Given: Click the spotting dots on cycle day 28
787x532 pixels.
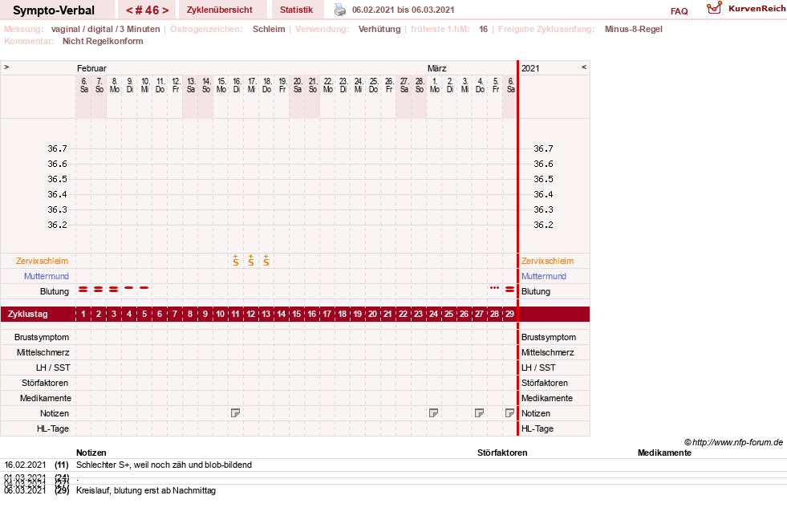Looking at the screenshot, I should pyautogui.click(x=494, y=287).
